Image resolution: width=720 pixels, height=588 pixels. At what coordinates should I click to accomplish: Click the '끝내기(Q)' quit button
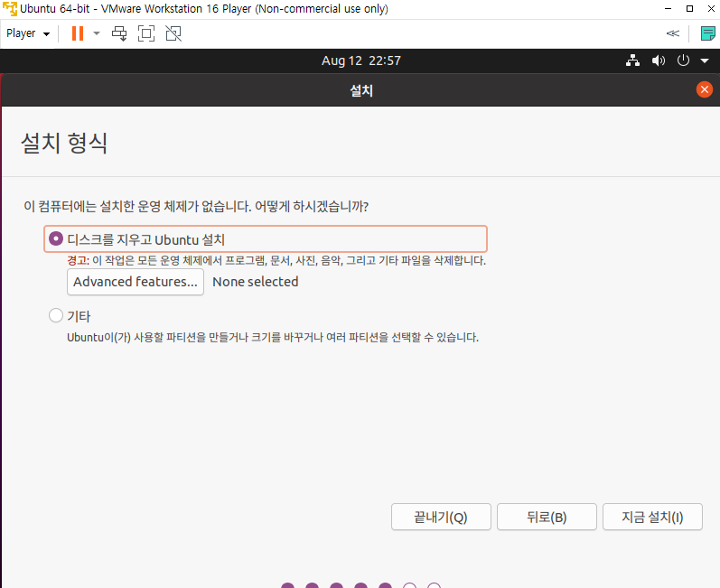click(441, 517)
